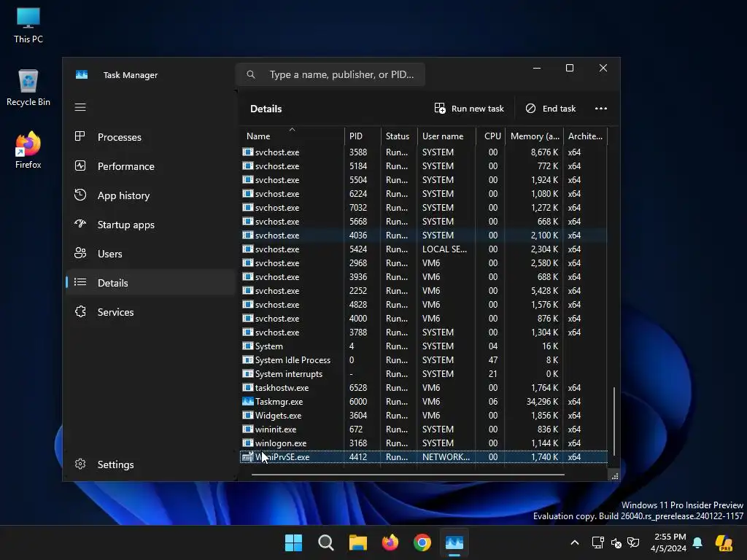Viewport: 747px width, 560px height.
Task: Click the WmiPrvSE.exe process icon
Action: (248, 456)
